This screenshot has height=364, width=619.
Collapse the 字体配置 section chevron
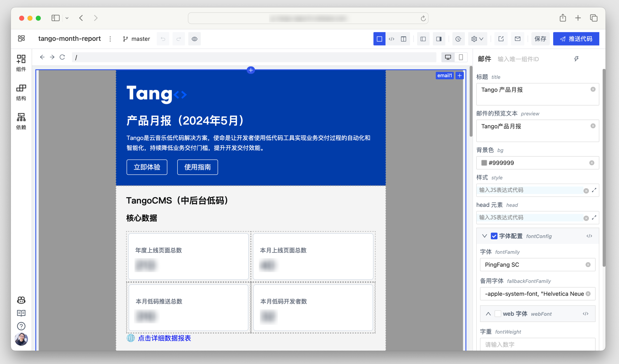(x=484, y=236)
